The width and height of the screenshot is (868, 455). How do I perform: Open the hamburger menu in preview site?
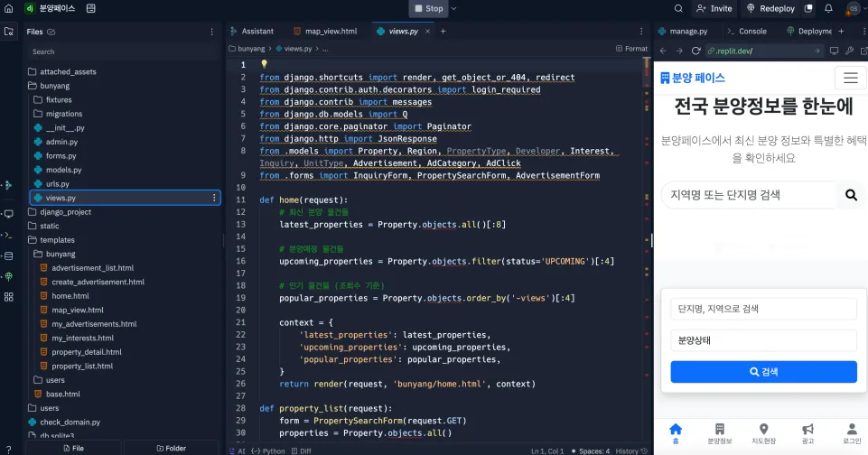(x=850, y=78)
